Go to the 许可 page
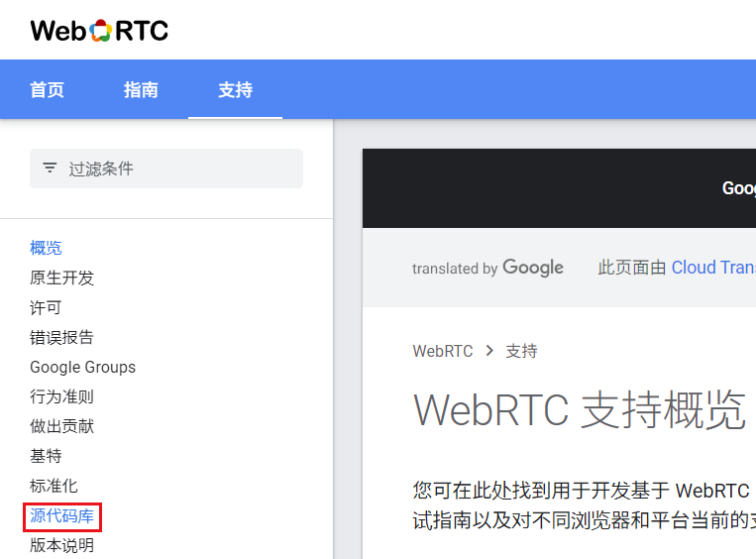 point(46,307)
